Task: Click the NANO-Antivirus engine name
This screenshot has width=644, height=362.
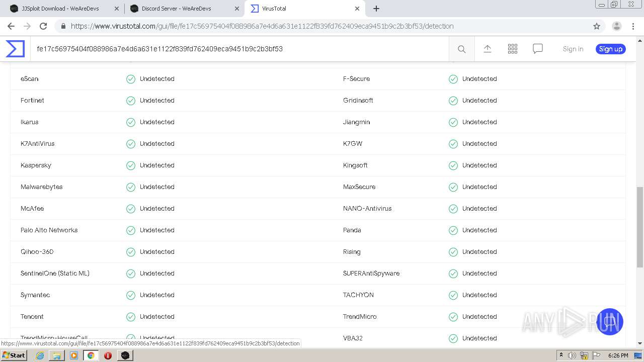Action: pos(367,209)
